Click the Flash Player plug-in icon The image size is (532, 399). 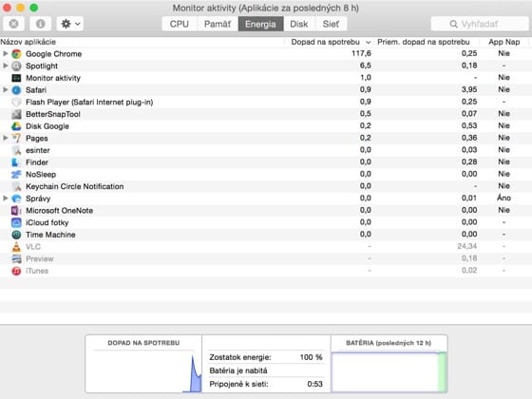pos(16,103)
